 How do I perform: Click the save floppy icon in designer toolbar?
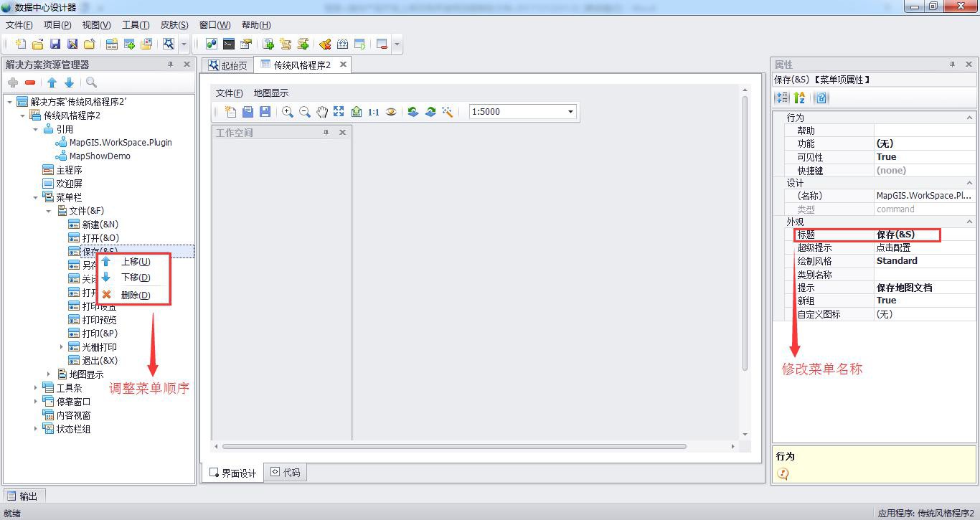[x=265, y=112]
